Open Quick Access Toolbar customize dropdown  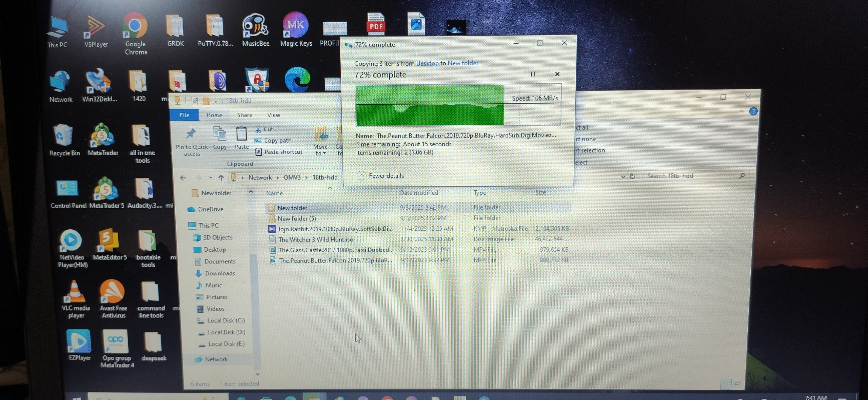[x=216, y=101]
